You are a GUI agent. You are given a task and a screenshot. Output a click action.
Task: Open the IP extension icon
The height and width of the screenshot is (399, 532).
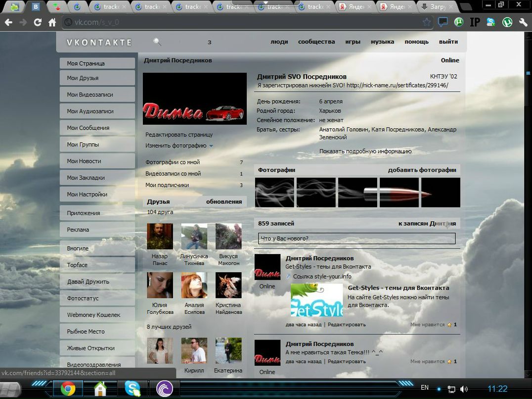pos(475,22)
